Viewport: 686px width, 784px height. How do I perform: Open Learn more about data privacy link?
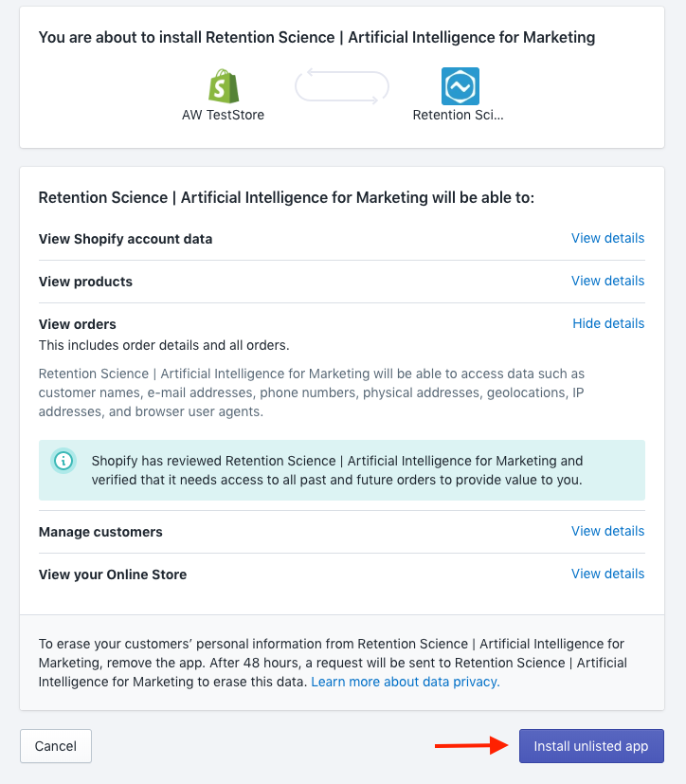pyautogui.click(x=406, y=682)
